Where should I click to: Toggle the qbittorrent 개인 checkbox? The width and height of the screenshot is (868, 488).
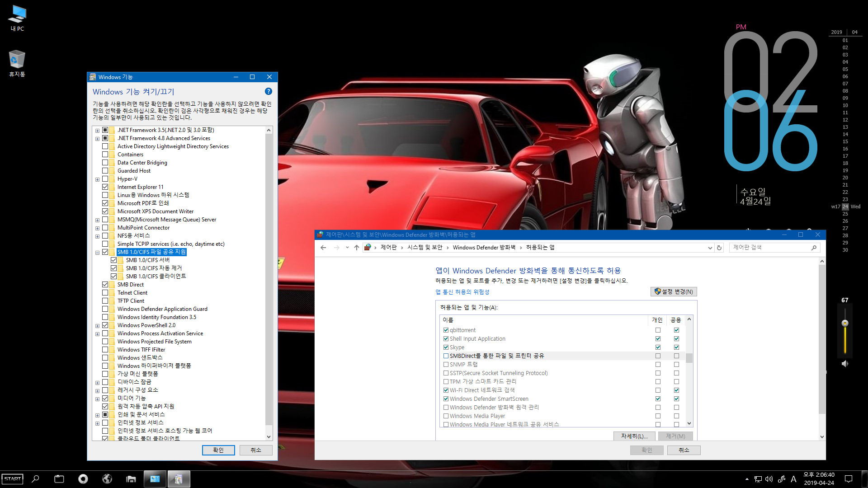(658, 330)
